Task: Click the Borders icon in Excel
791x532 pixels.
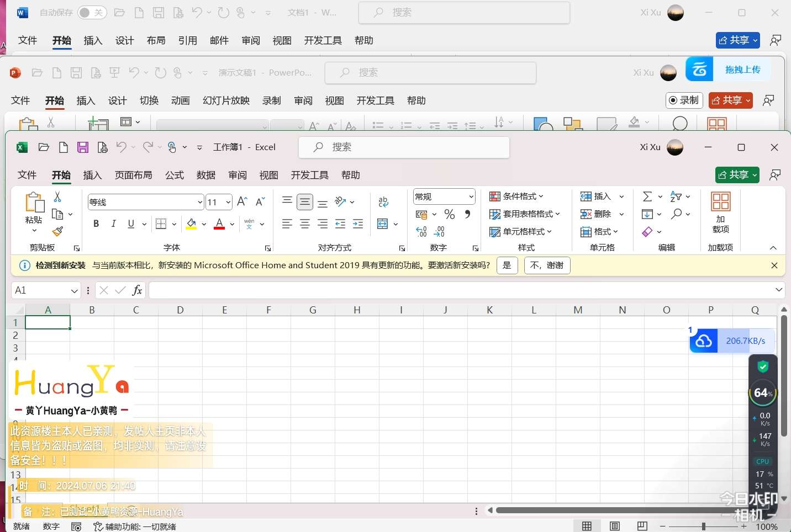Action: click(161, 224)
